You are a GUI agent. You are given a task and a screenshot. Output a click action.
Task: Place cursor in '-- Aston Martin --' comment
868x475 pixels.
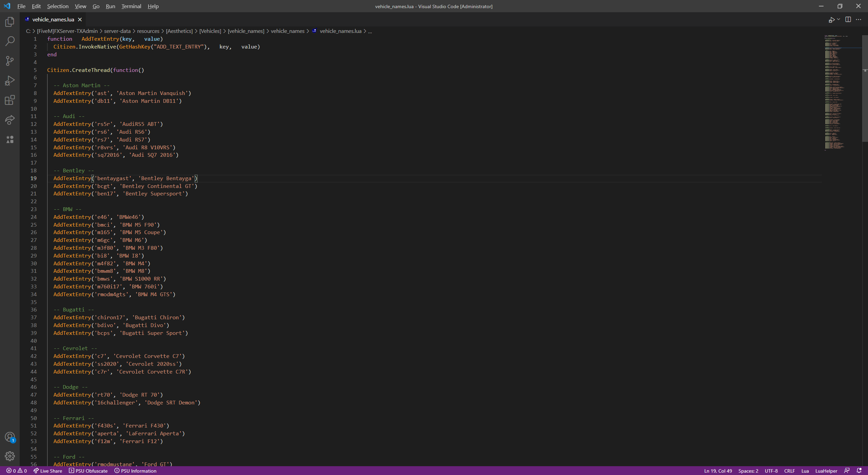coord(81,85)
